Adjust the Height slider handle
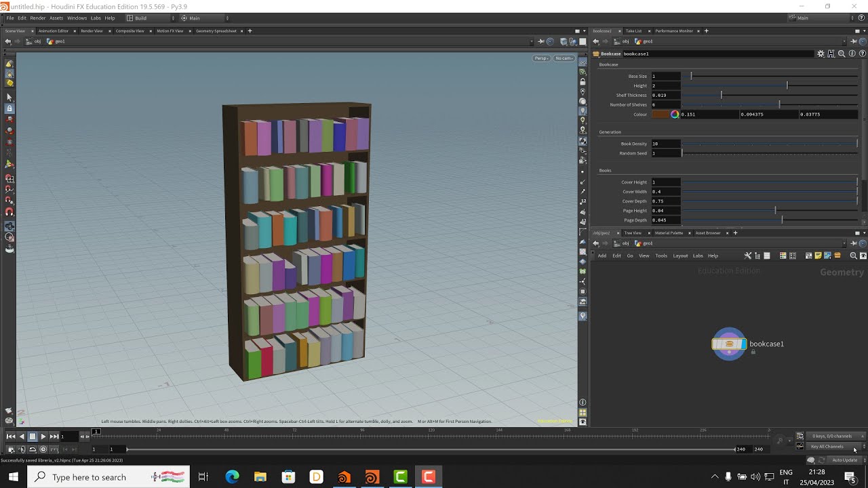The width and height of the screenshot is (868, 488). tap(787, 85)
